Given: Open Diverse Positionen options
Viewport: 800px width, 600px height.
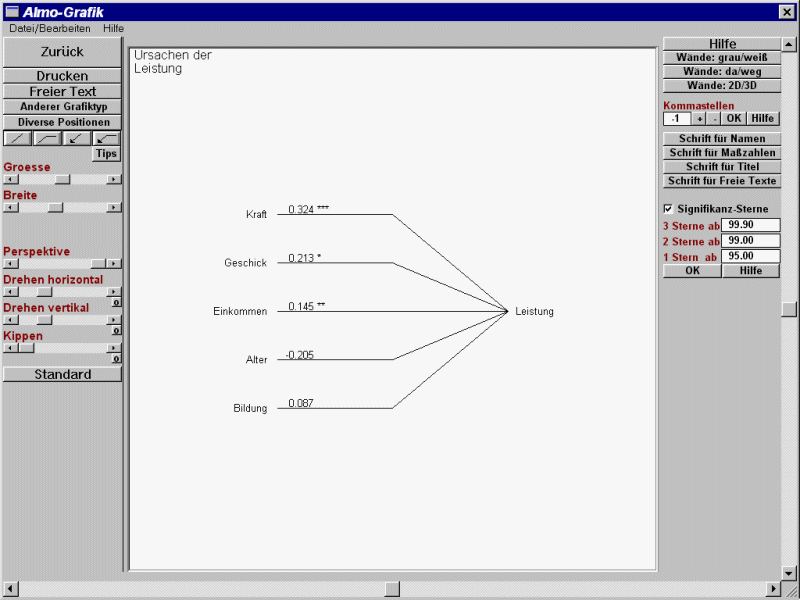Looking at the screenshot, I should pyautogui.click(x=63, y=122).
